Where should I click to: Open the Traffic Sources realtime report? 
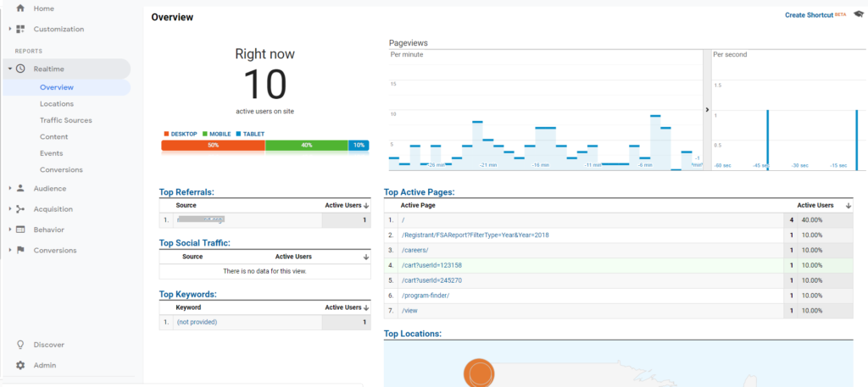(66, 120)
